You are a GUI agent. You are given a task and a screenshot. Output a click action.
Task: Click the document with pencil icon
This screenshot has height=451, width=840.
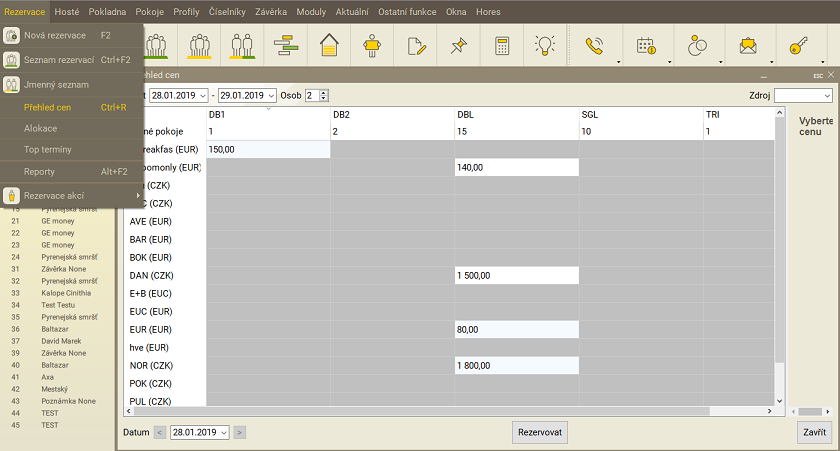[x=416, y=46]
